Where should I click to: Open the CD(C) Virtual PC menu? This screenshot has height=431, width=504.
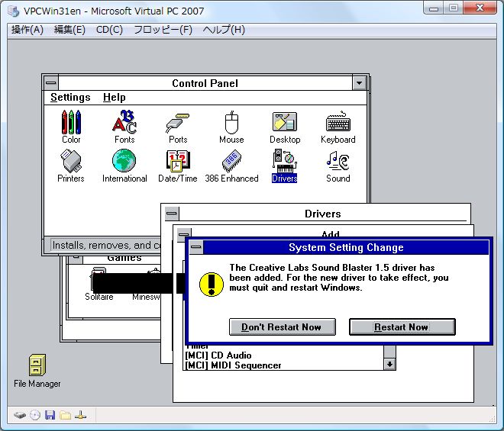pos(109,30)
